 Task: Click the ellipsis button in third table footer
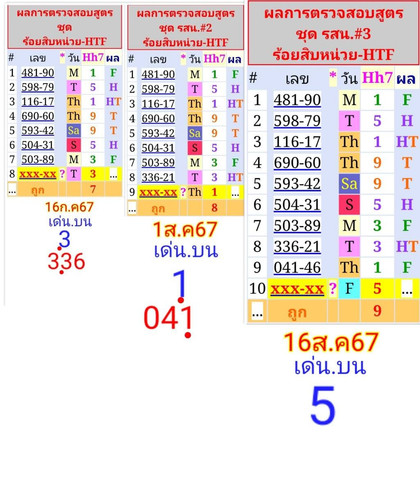(257, 311)
